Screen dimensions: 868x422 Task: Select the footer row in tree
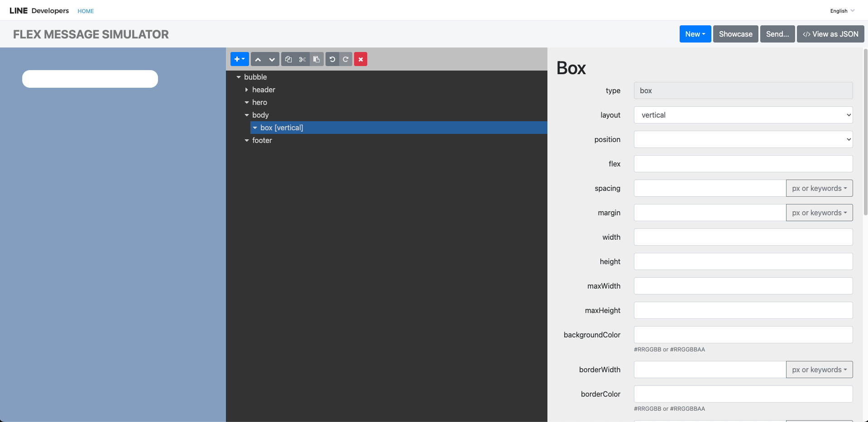coord(395,140)
